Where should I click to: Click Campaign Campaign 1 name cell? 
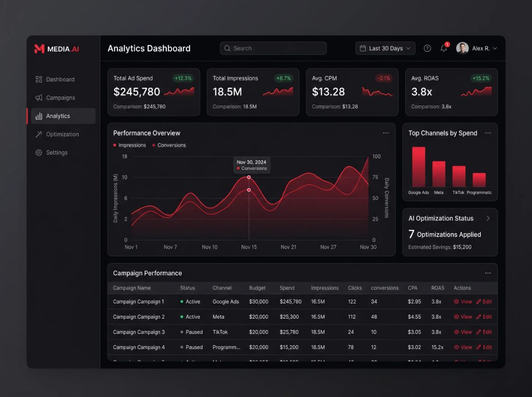coord(138,302)
